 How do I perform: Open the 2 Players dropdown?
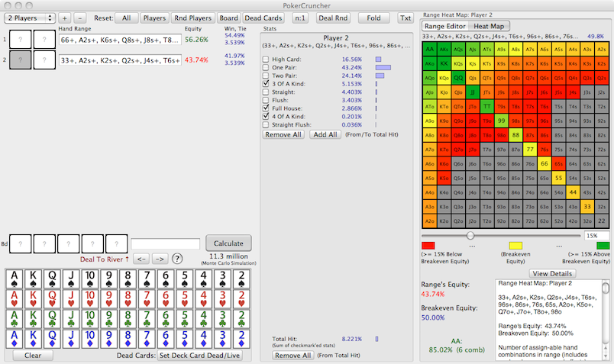coord(30,18)
